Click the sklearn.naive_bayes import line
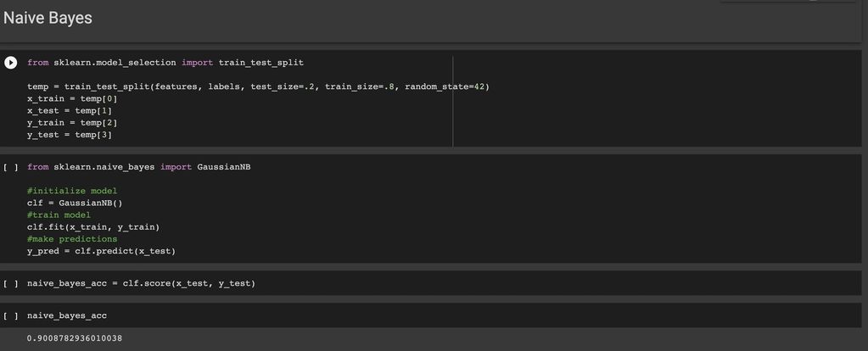 click(x=138, y=167)
